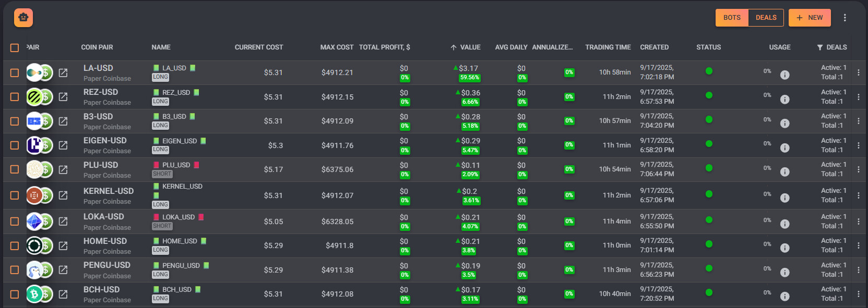Screen dimensions: 868x308
Task: Open external link icon for PLU-USD
Action: click(63, 169)
